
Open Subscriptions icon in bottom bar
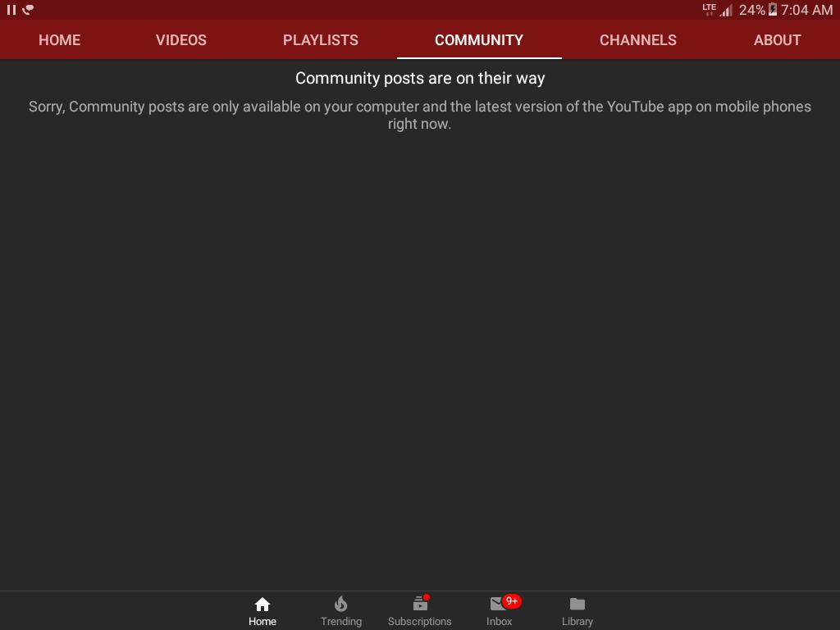point(421,604)
